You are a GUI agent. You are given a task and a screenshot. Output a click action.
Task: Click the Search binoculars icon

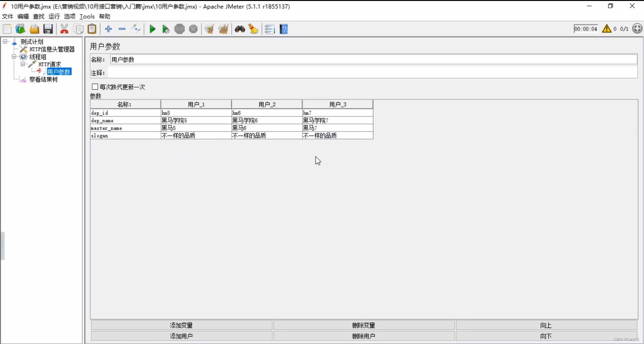point(240,29)
